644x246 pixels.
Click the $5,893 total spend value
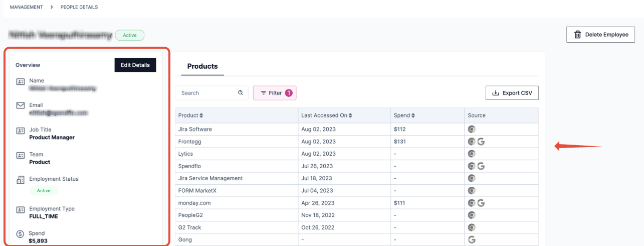[x=39, y=241]
